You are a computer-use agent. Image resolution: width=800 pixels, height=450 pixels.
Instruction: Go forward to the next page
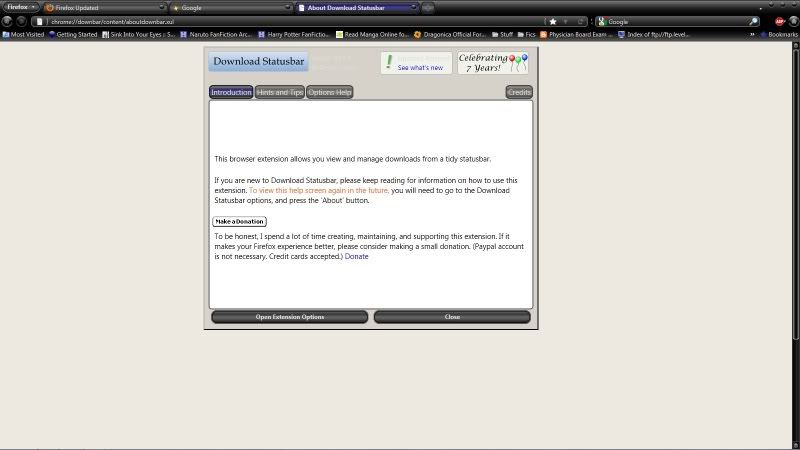(21, 21)
